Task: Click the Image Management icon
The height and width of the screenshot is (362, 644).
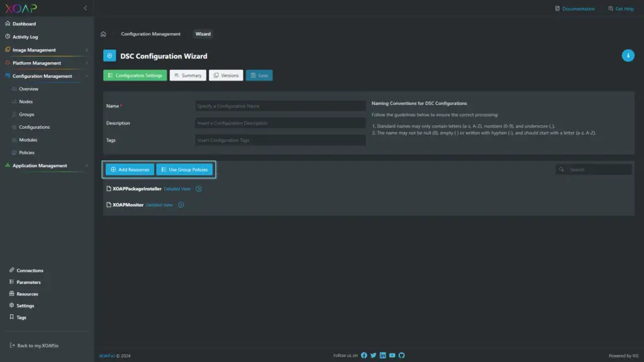Action: pos(8,50)
